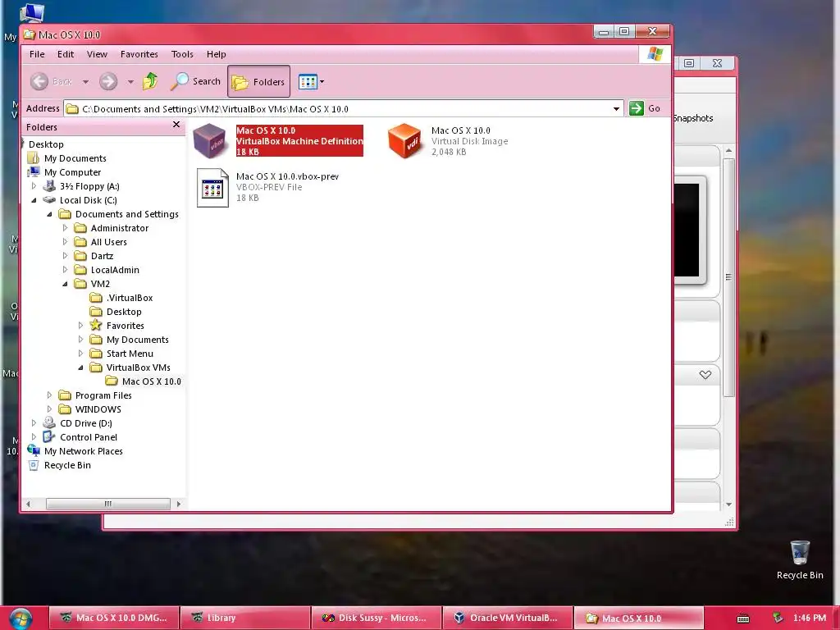Click the Control Panel icon
Viewport: 840px width, 630px height.
49,436
